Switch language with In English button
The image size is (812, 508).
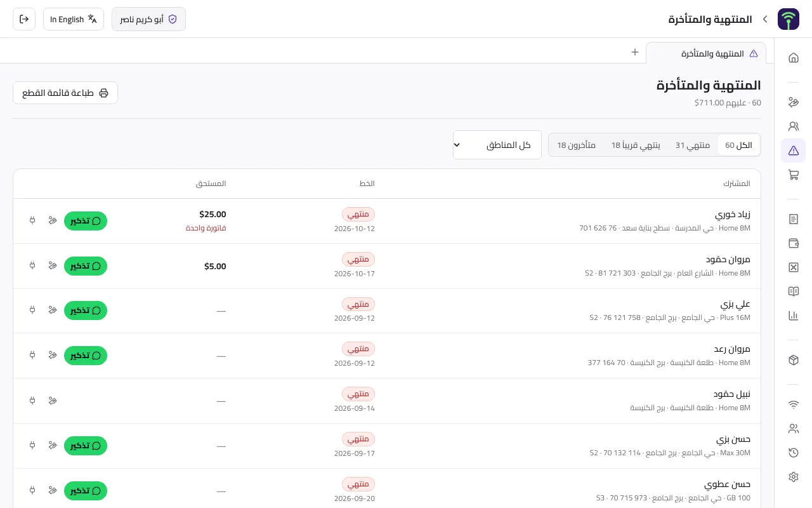(x=74, y=19)
